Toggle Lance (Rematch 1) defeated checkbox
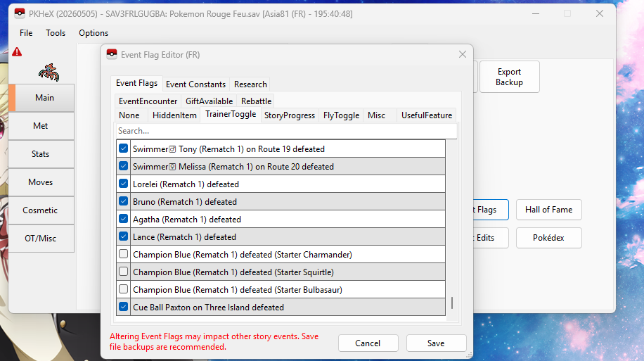 click(123, 237)
